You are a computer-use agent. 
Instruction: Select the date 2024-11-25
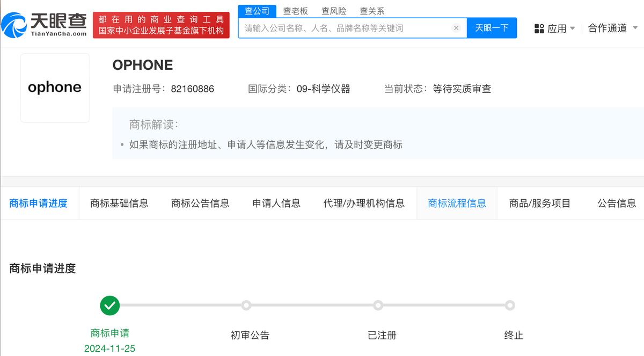[110, 348]
